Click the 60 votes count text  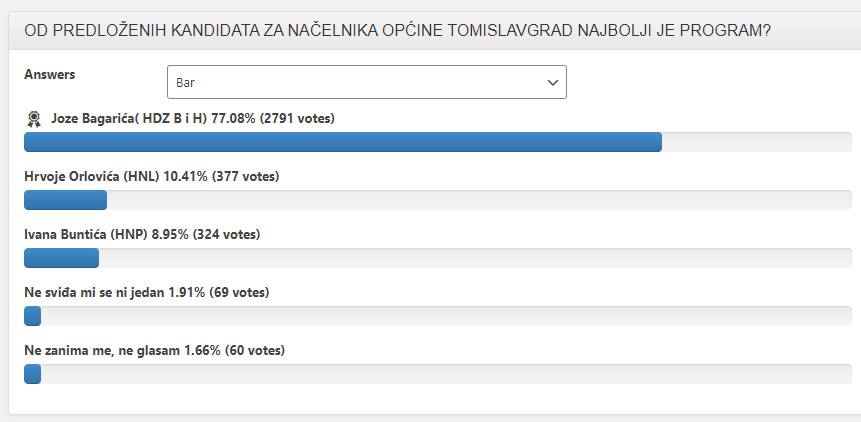click(x=254, y=350)
